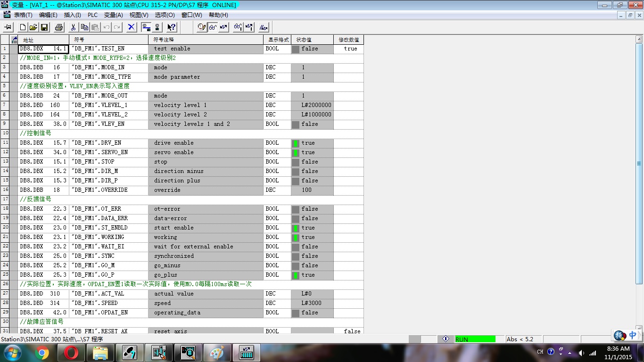Click the pin icon at toolbar start
Screen dimensions: 644x362
tap(8, 27)
